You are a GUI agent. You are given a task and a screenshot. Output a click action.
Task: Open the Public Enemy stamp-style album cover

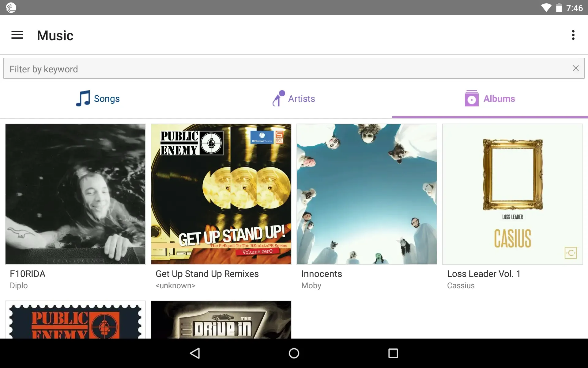[75, 320]
